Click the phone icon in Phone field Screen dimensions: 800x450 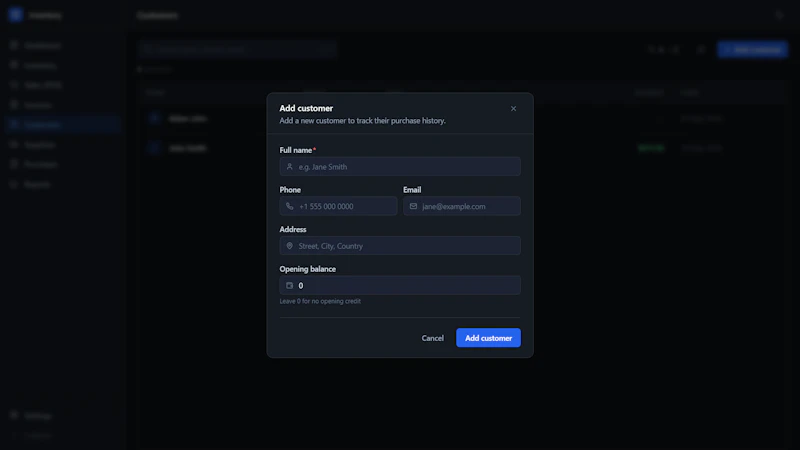click(x=289, y=206)
